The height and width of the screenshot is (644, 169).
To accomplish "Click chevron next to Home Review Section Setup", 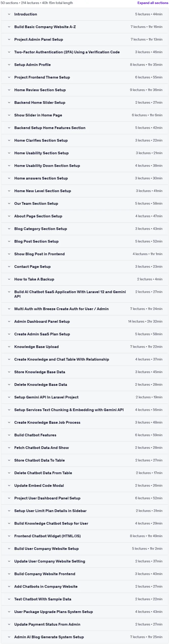I will click(x=9, y=90).
